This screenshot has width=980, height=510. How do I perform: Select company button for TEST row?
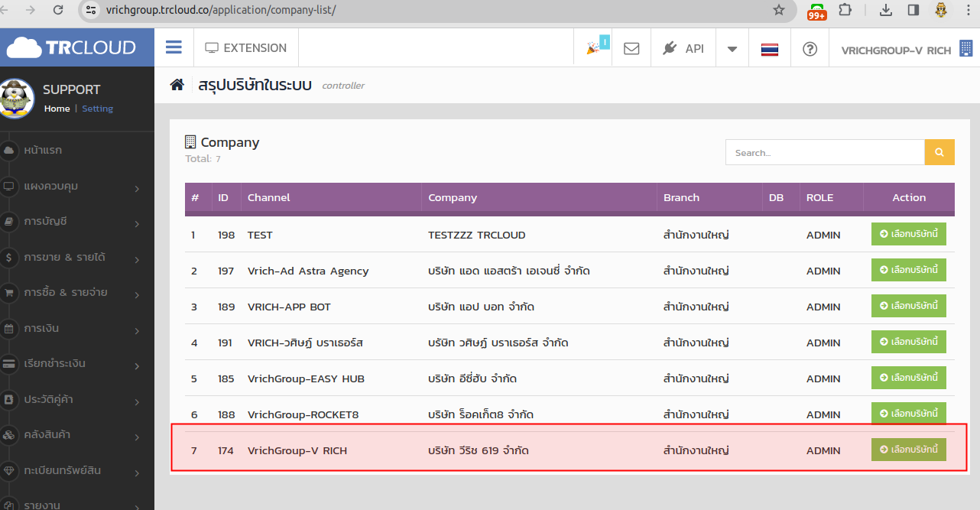[x=909, y=234]
